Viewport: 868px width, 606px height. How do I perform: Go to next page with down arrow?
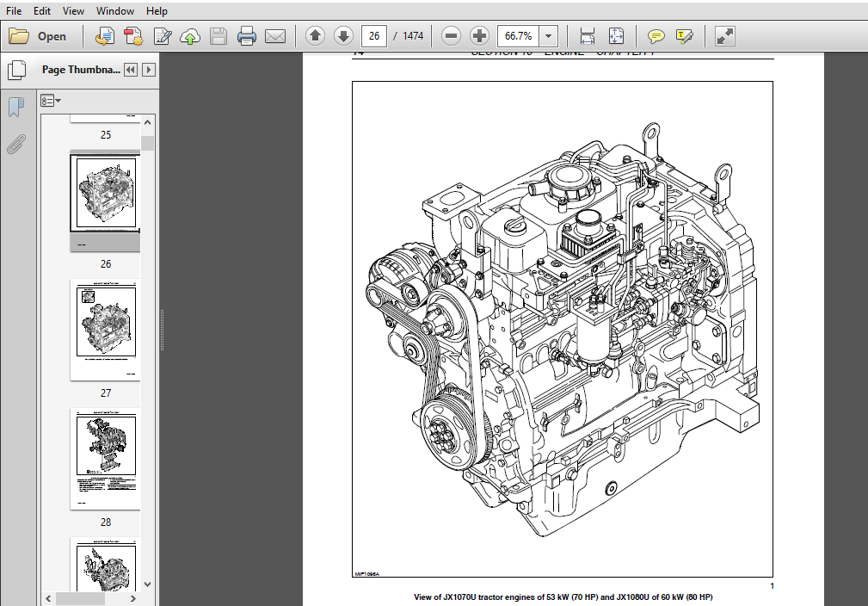pos(344,36)
